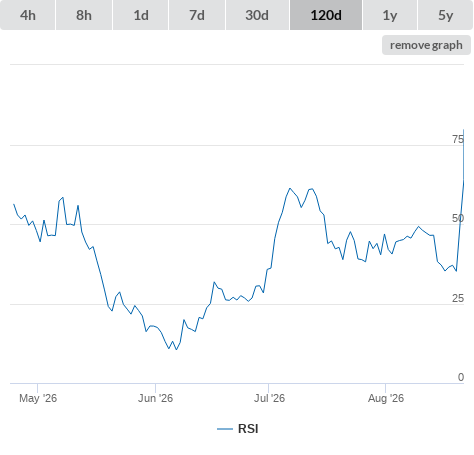Click the 75 y-axis value label
Screen dimensions: 474x455
pos(458,139)
